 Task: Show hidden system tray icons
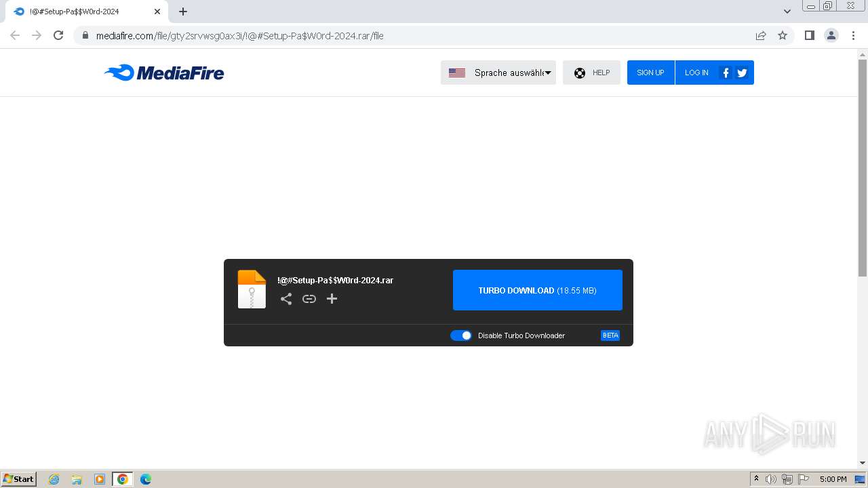[x=756, y=479]
